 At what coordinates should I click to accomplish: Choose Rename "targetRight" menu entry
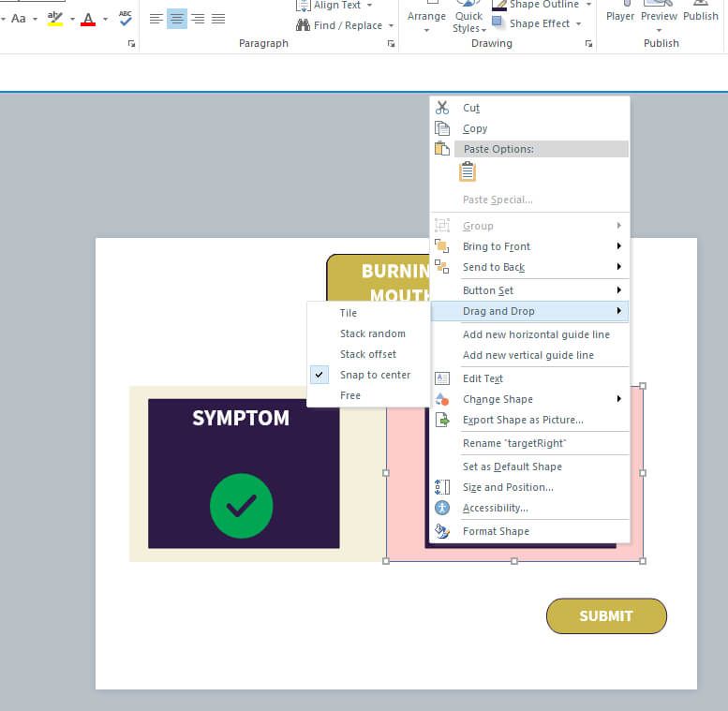tap(514, 443)
